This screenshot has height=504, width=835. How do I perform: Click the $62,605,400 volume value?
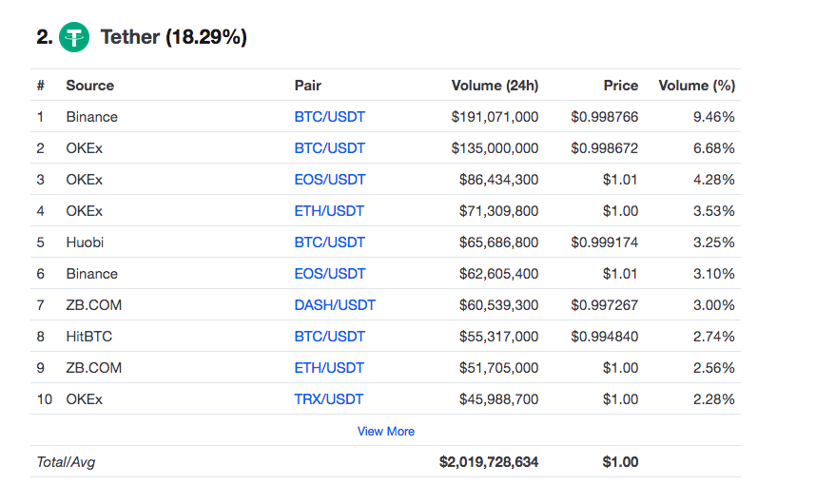click(x=499, y=274)
